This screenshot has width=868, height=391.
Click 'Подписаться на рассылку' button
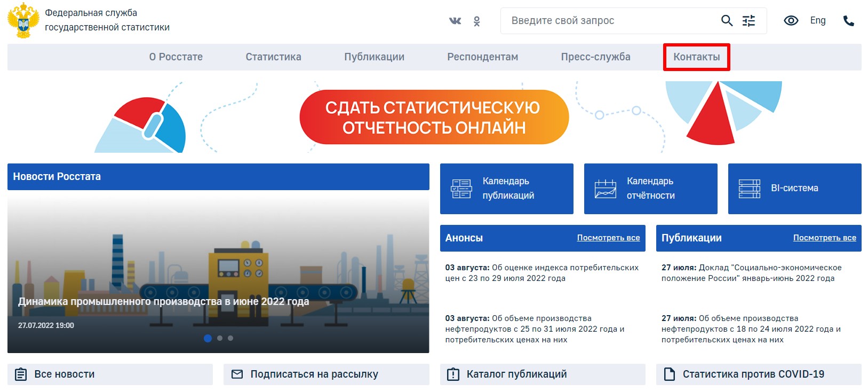tap(327, 374)
